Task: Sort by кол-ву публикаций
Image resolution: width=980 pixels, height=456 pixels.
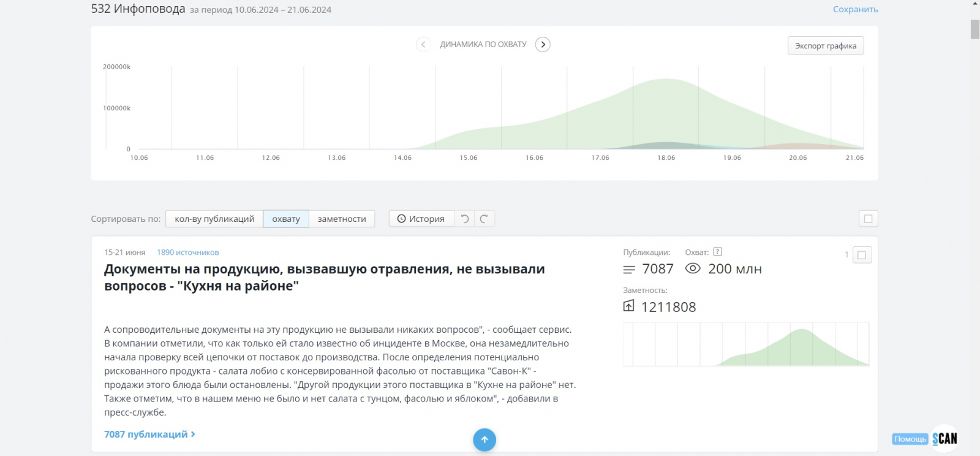Action: pos(214,219)
